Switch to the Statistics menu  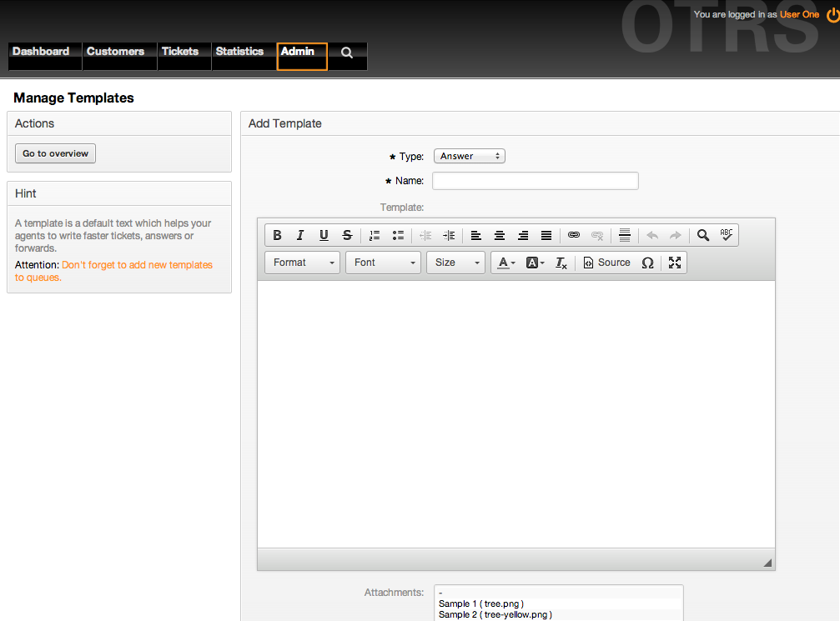[x=239, y=52]
